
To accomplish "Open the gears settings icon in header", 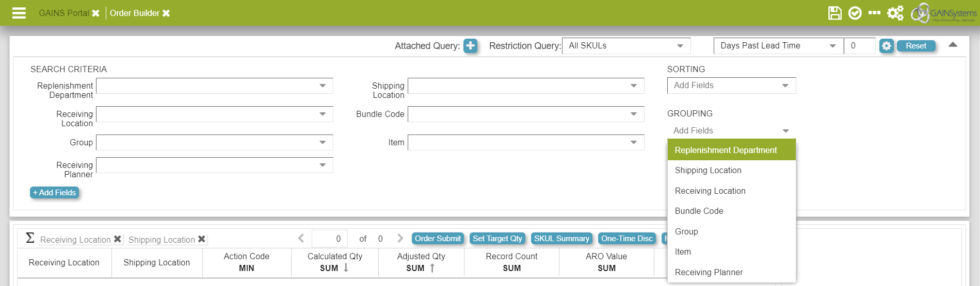I will click(895, 13).
